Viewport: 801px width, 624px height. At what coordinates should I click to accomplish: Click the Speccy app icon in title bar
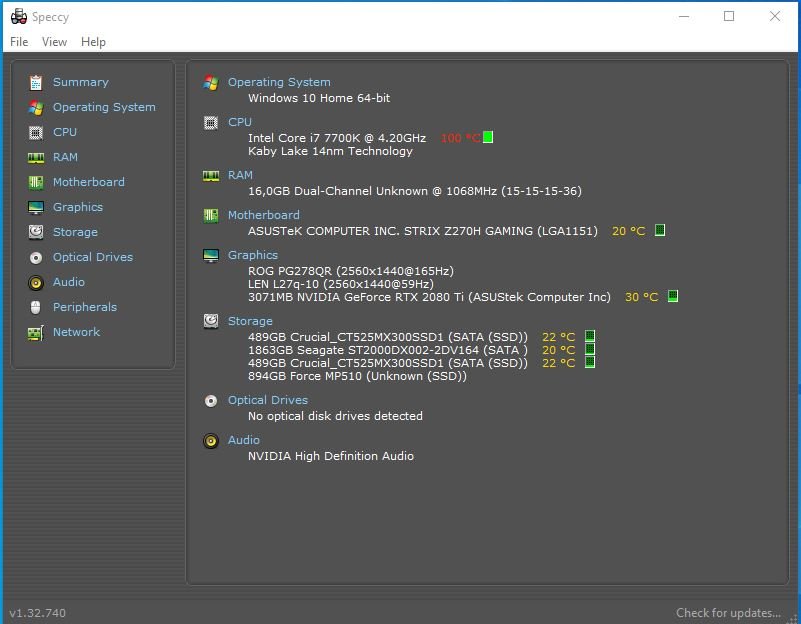click(x=19, y=16)
